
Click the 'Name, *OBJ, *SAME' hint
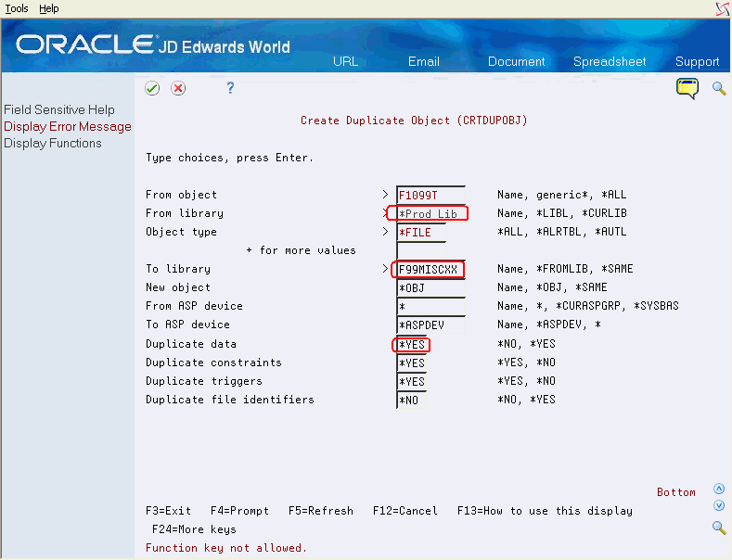pyautogui.click(x=552, y=287)
